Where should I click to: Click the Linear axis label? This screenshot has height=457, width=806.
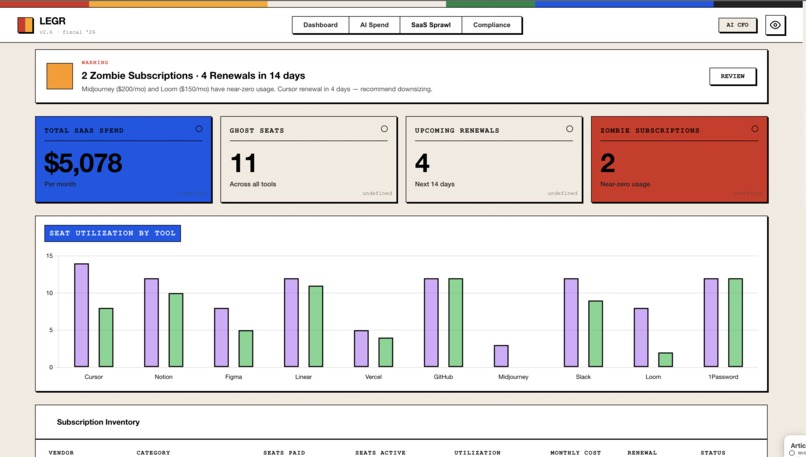tap(303, 377)
